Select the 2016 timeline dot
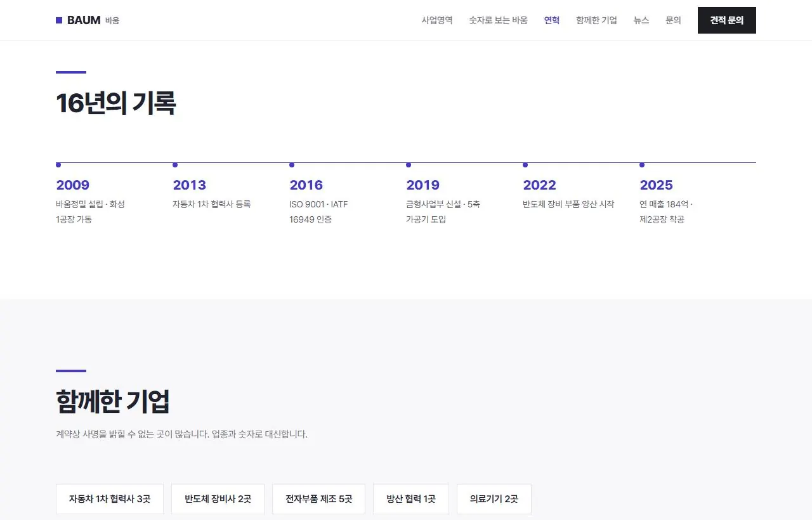 point(292,165)
